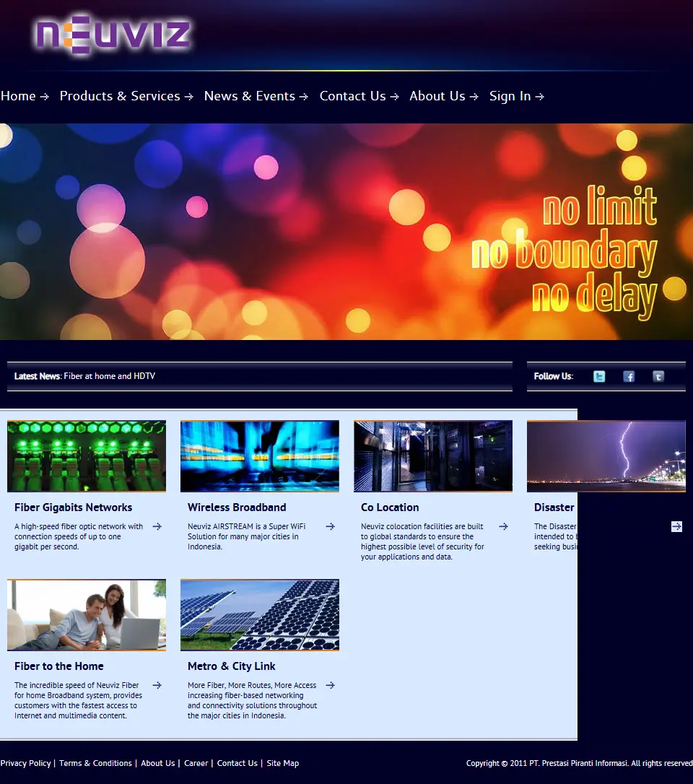Click the Co Location server room thumbnail
Viewport: 693px width, 784px height.
(433, 456)
